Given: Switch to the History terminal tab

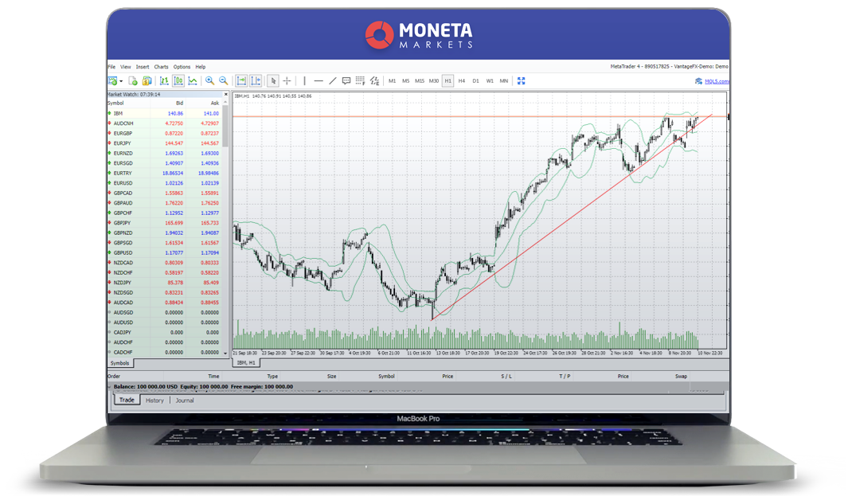Looking at the screenshot, I should [x=154, y=400].
